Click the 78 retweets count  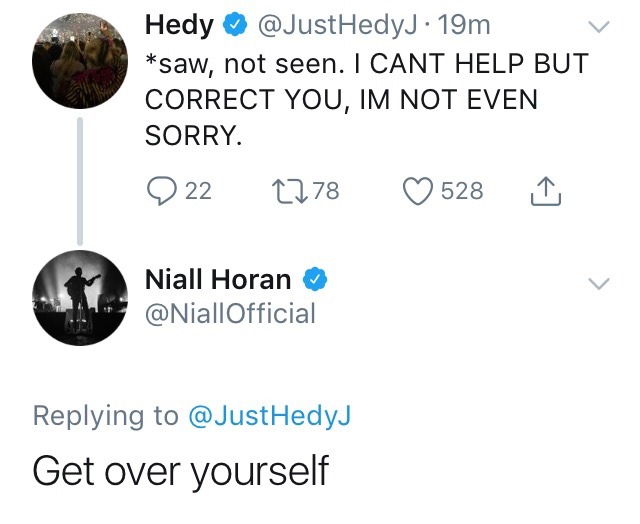(x=326, y=190)
